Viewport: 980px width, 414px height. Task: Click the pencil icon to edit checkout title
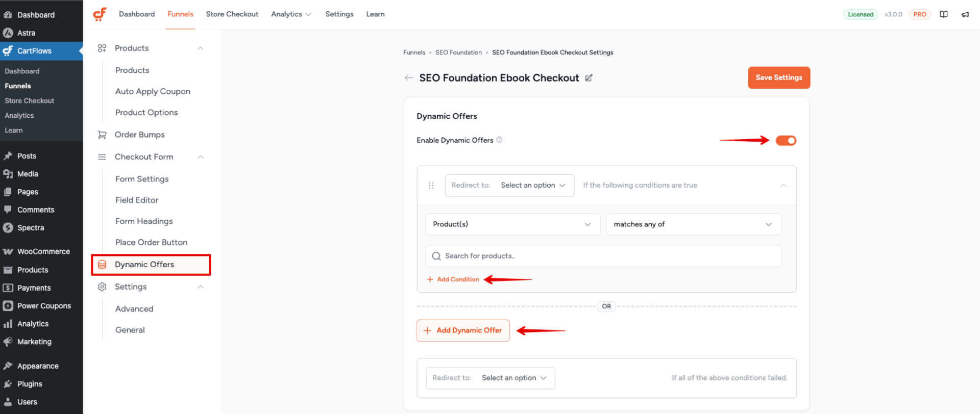point(589,77)
